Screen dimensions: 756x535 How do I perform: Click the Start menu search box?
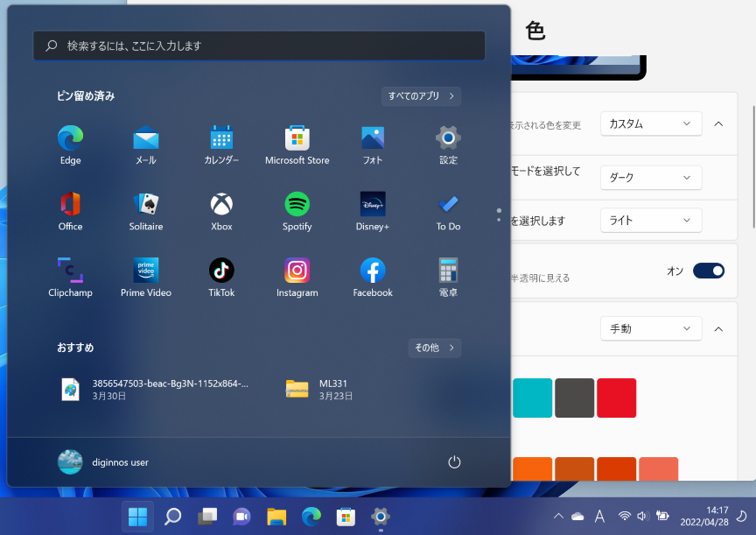click(x=259, y=46)
